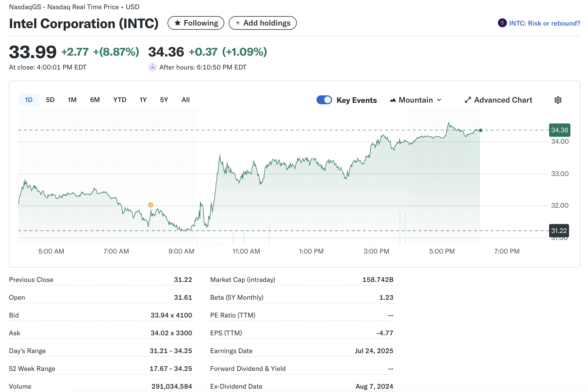Open the INTC: Risk or rebound? link

[x=544, y=23]
